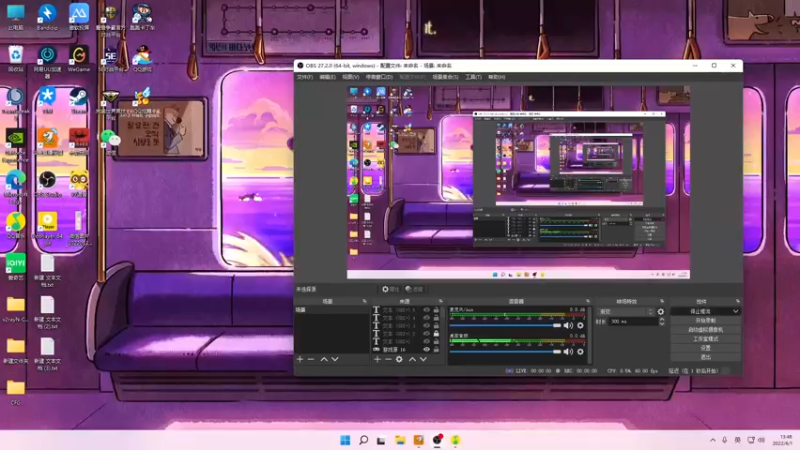Open the Docks menu in OBS
This screenshot has height=450, width=800.
click(x=379, y=77)
